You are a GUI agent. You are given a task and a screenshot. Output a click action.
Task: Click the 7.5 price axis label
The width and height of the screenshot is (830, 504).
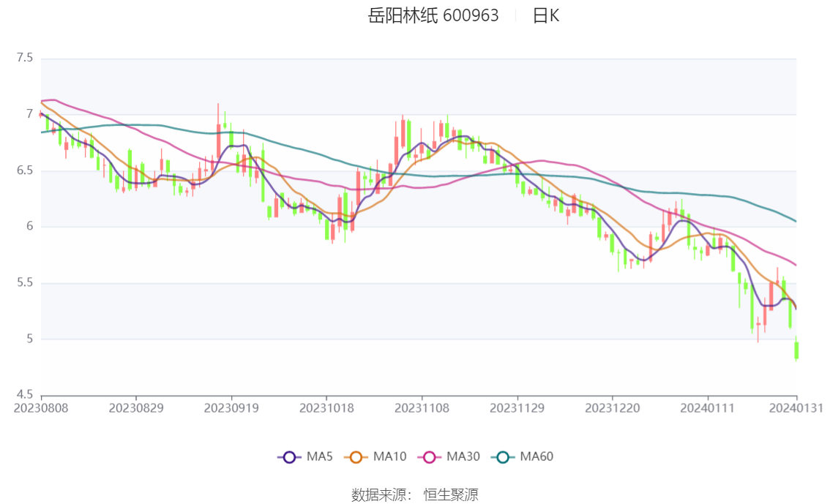point(25,58)
